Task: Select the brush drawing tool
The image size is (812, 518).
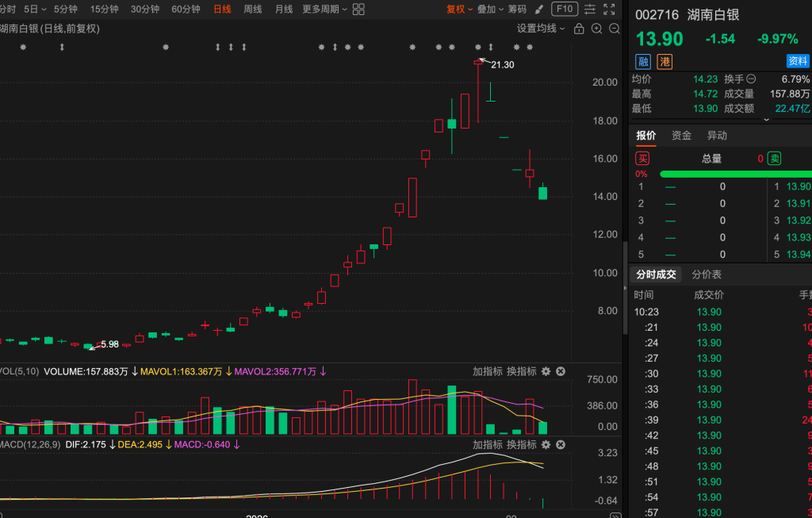Action: point(539,10)
